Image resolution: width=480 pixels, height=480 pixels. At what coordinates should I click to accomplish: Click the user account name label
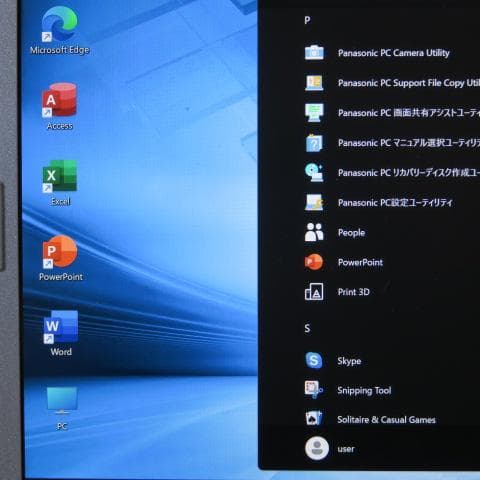point(346,449)
